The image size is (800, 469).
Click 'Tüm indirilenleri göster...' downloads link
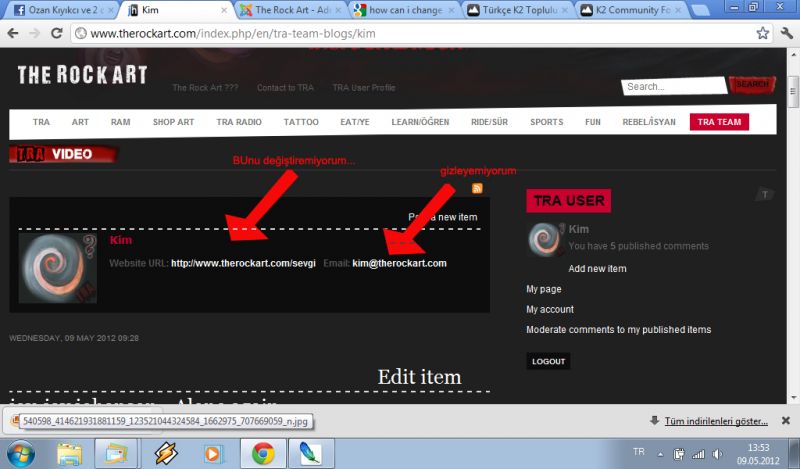716,421
